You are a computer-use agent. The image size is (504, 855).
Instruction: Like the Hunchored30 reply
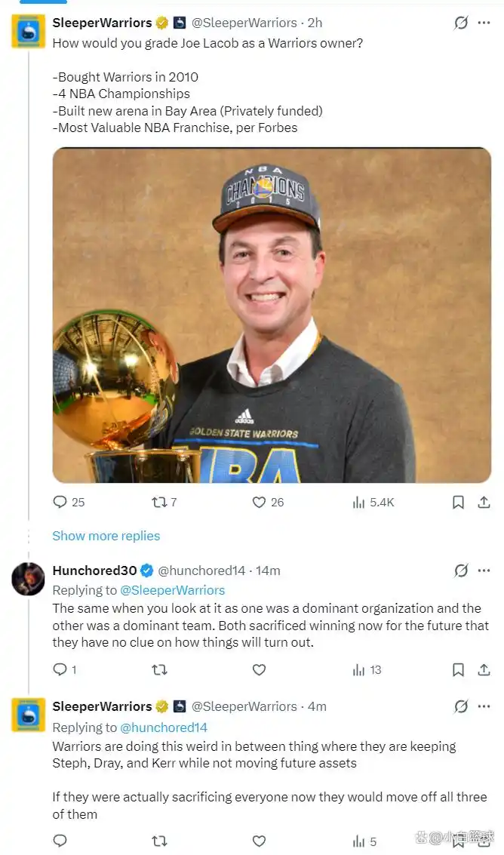click(259, 669)
